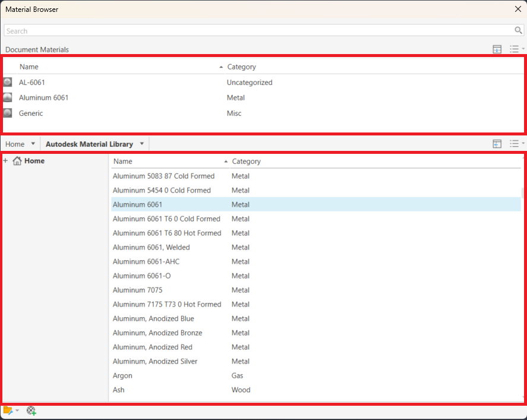
Task: Click the Misc category cell
Action: coord(234,113)
